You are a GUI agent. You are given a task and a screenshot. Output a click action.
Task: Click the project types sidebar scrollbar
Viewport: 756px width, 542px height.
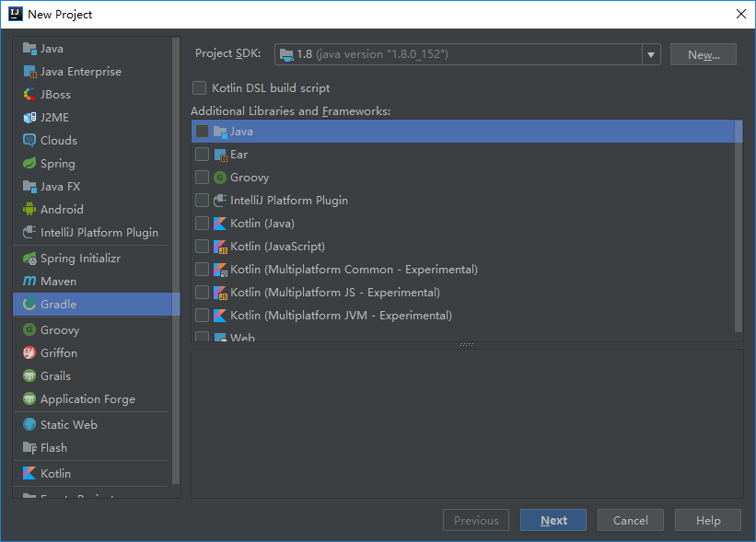point(176,260)
